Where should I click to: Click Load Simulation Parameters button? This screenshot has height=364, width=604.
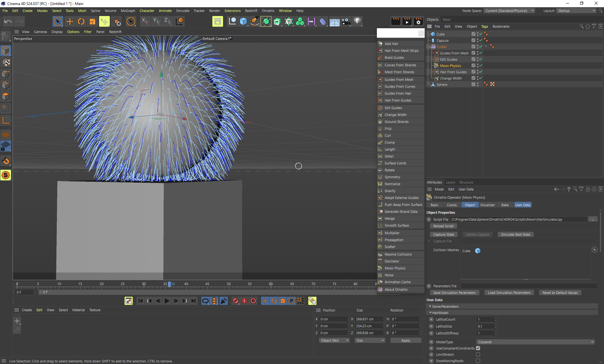pos(510,292)
